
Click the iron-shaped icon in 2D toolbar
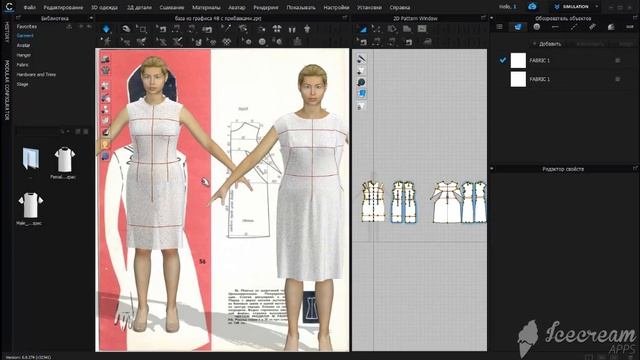[427, 42]
